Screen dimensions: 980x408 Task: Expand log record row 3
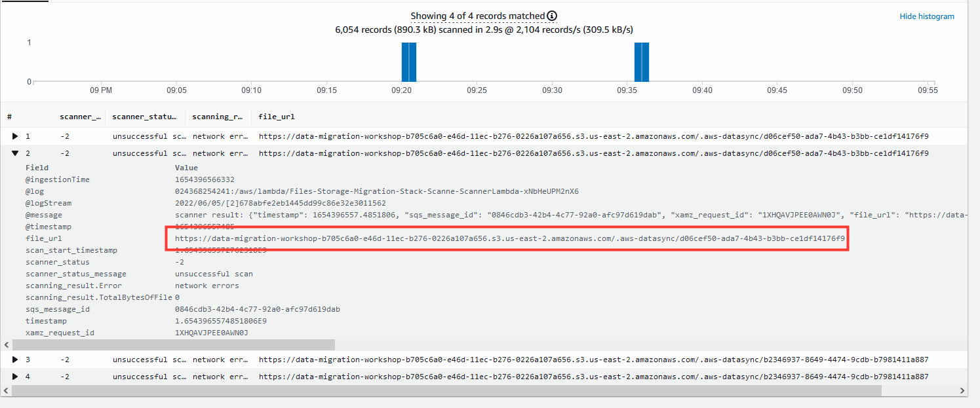point(15,360)
